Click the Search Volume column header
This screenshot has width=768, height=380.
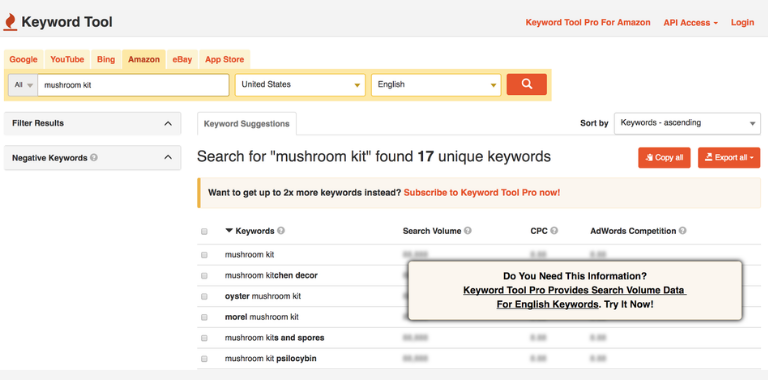tap(432, 231)
